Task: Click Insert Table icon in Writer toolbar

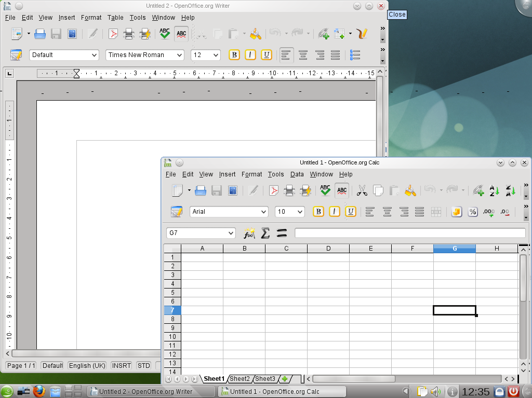Action: [x=339, y=34]
